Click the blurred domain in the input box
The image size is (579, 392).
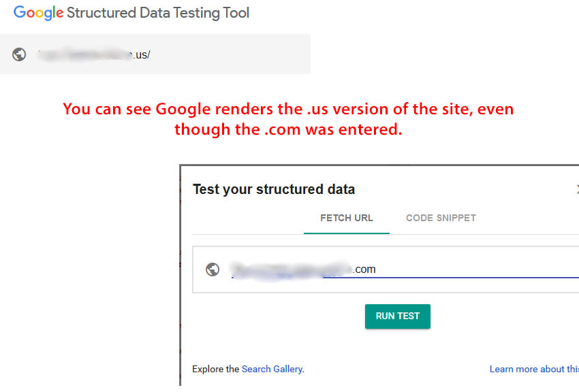291,270
